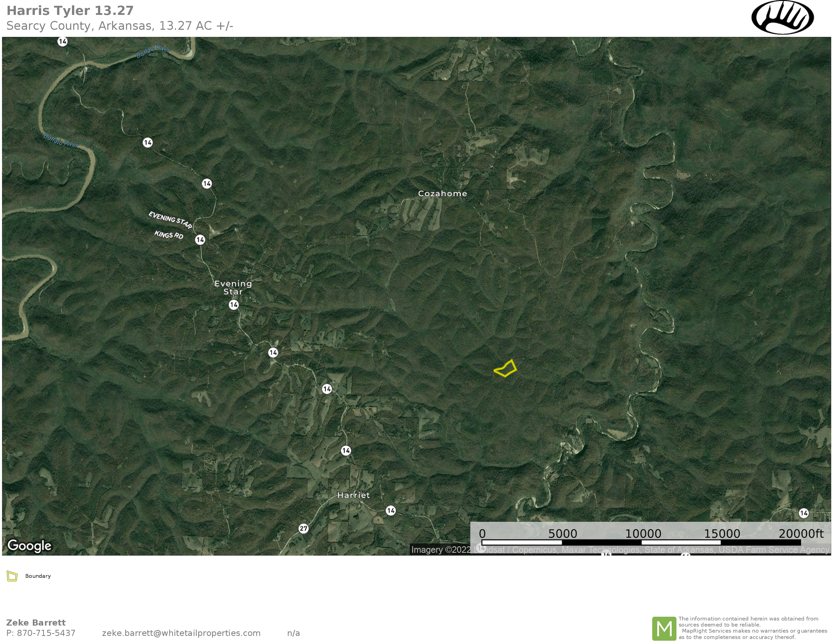Screen dimensions: 833x644
Task: Click the Evening Star town label
Action: point(233,288)
